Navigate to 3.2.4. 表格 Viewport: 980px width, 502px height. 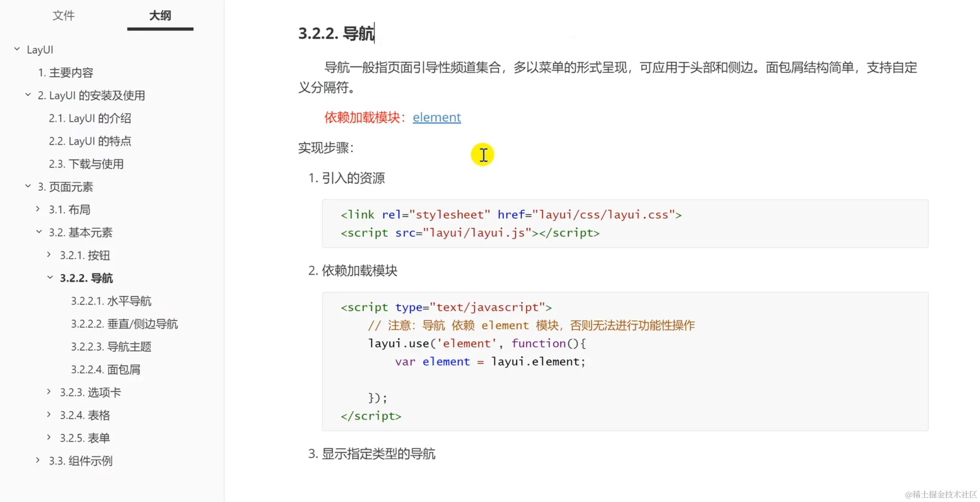(85, 415)
